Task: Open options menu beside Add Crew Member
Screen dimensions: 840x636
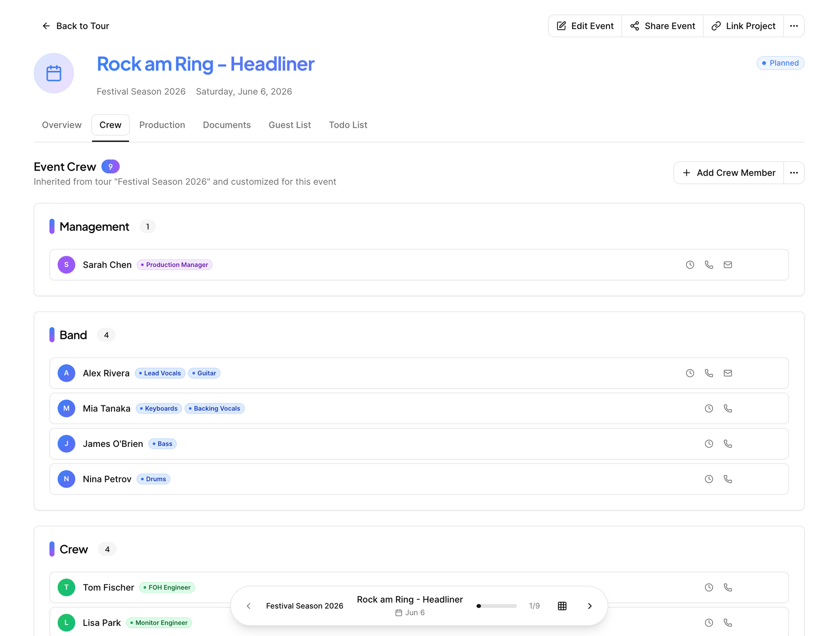Action: point(794,173)
